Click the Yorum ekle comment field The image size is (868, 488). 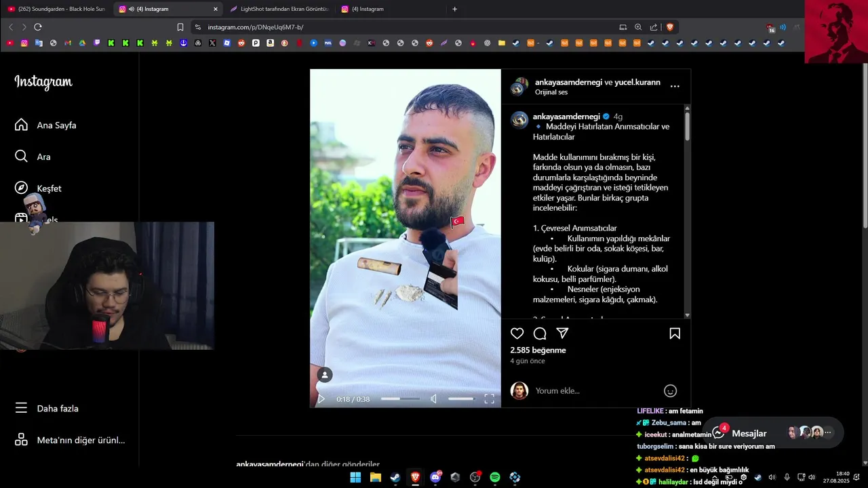pos(597,390)
